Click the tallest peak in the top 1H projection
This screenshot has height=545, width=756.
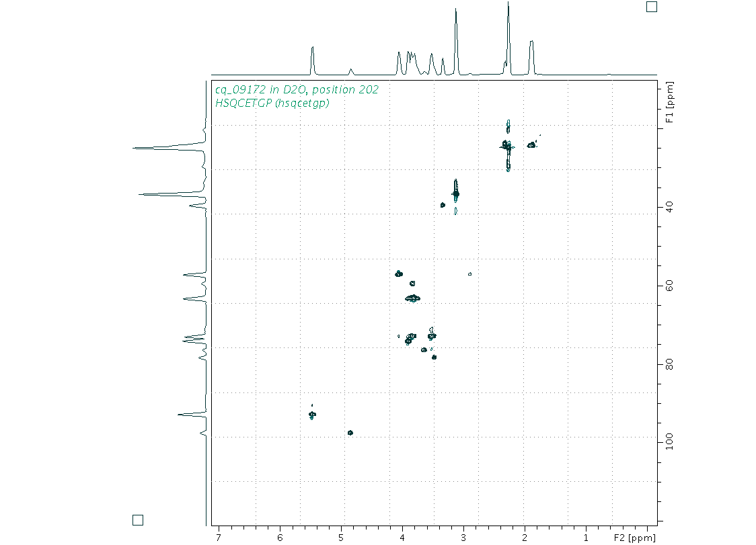click(x=508, y=38)
